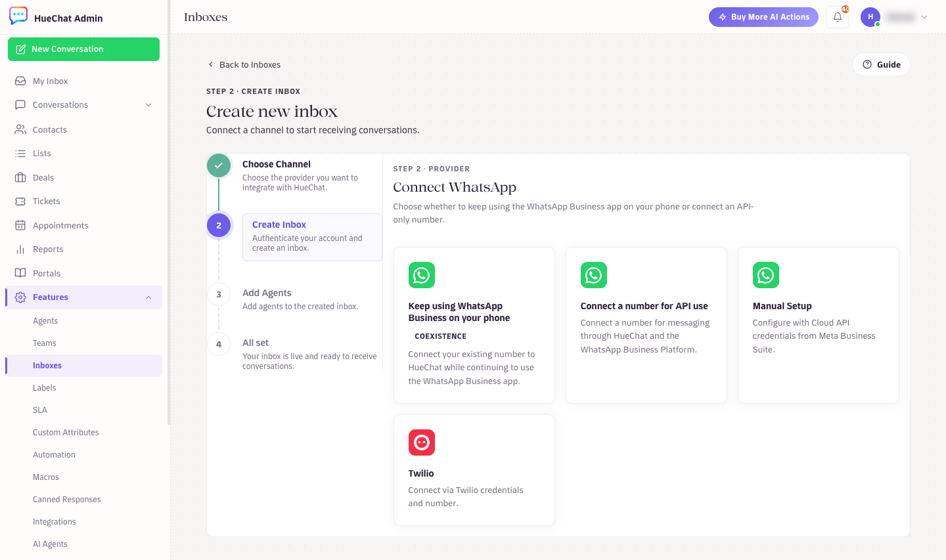Click WhatsApp icon on coexistence card
This screenshot has width=946, height=560.
pyautogui.click(x=422, y=275)
